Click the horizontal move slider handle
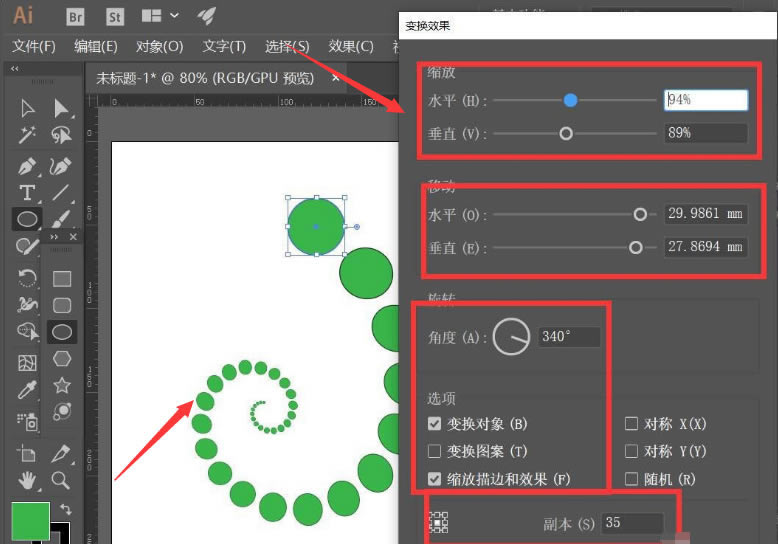The image size is (778, 544). pyautogui.click(x=640, y=214)
